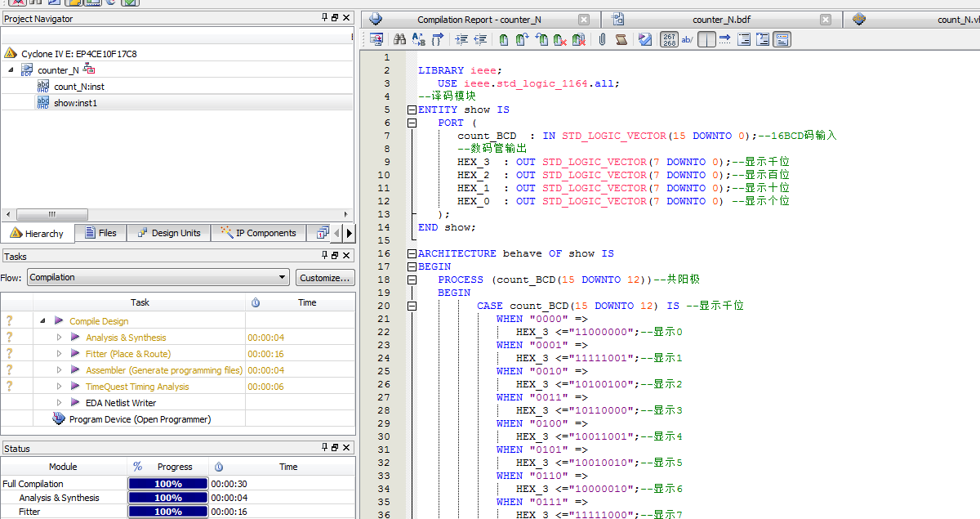Screen dimensions: 980x519
Task: Increase indent of selected code
Action: pyautogui.click(x=461, y=38)
